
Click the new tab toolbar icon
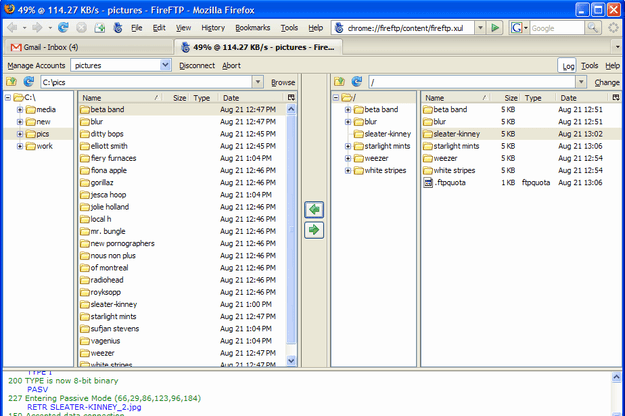99,27
